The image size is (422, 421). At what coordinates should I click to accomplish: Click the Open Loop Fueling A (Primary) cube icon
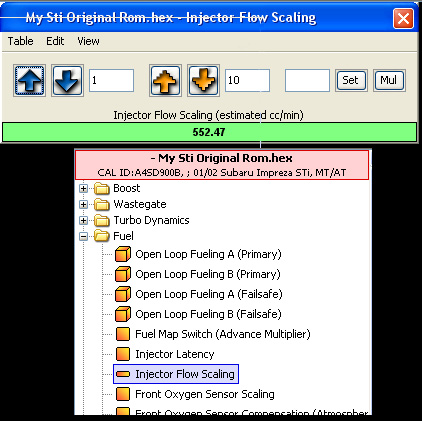point(123,254)
